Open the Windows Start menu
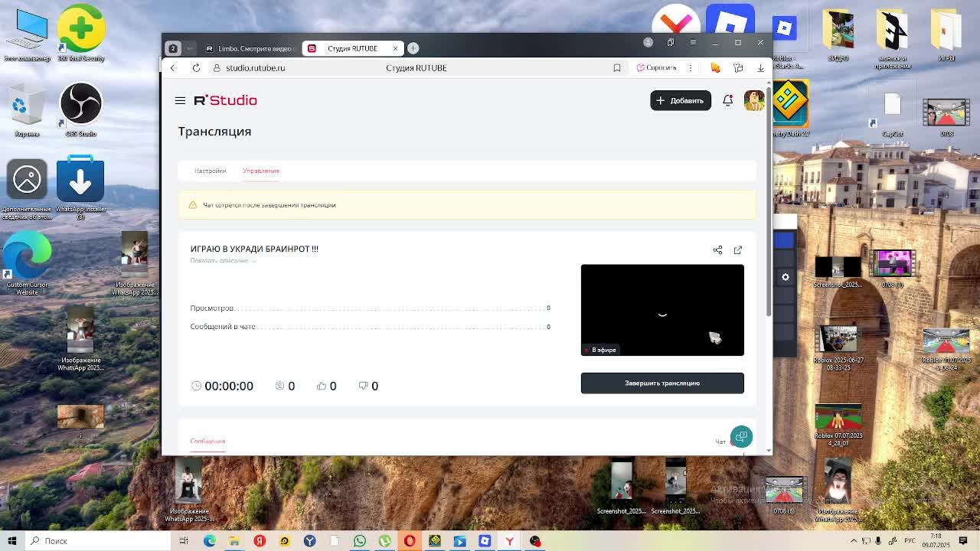980x551 pixels. click(x=12, y=541)
